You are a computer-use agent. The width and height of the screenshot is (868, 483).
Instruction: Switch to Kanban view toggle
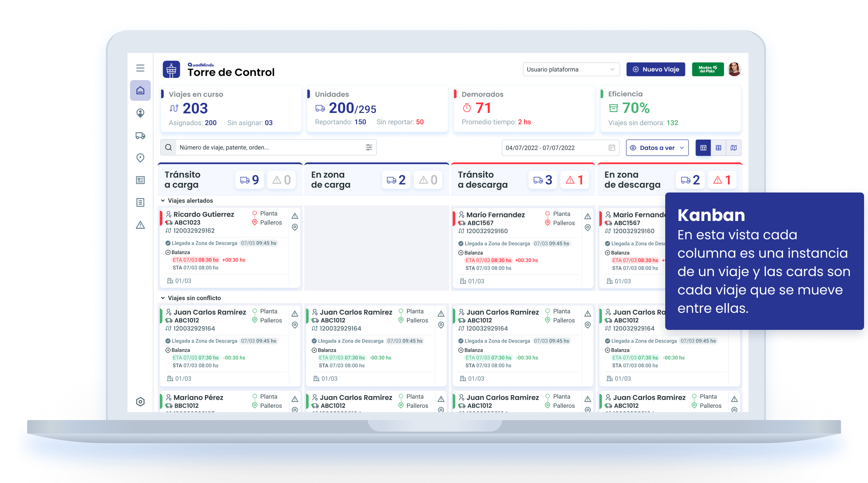click(703, 148)
